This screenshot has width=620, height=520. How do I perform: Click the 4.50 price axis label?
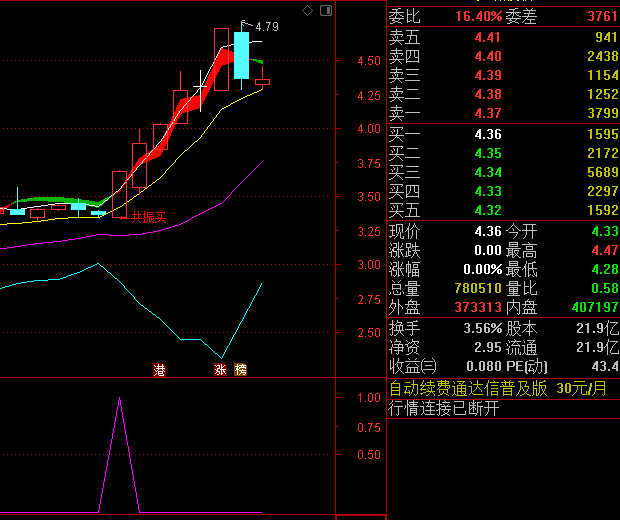tap(369, 61)
